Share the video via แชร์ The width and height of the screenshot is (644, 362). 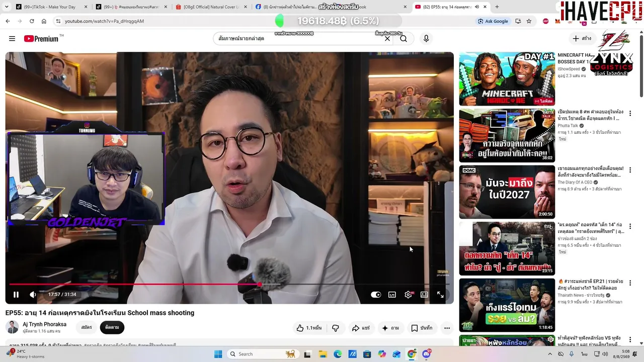[361, 328]
